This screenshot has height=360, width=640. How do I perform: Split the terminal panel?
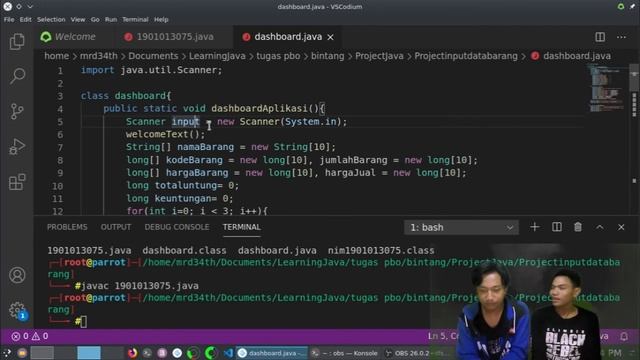[557, 227]
